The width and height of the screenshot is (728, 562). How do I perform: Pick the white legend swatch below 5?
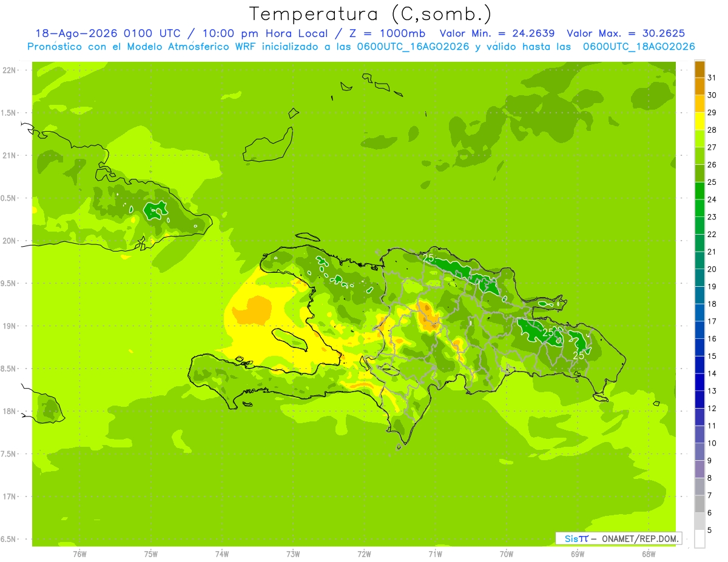coord(699,539)
